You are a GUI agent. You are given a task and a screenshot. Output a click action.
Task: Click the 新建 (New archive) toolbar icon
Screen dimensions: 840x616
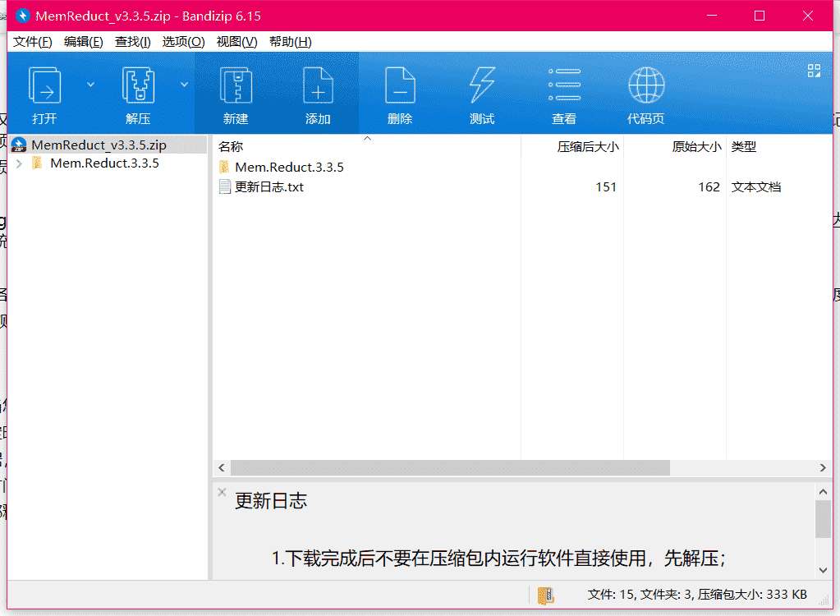click(x=236, y=85)
